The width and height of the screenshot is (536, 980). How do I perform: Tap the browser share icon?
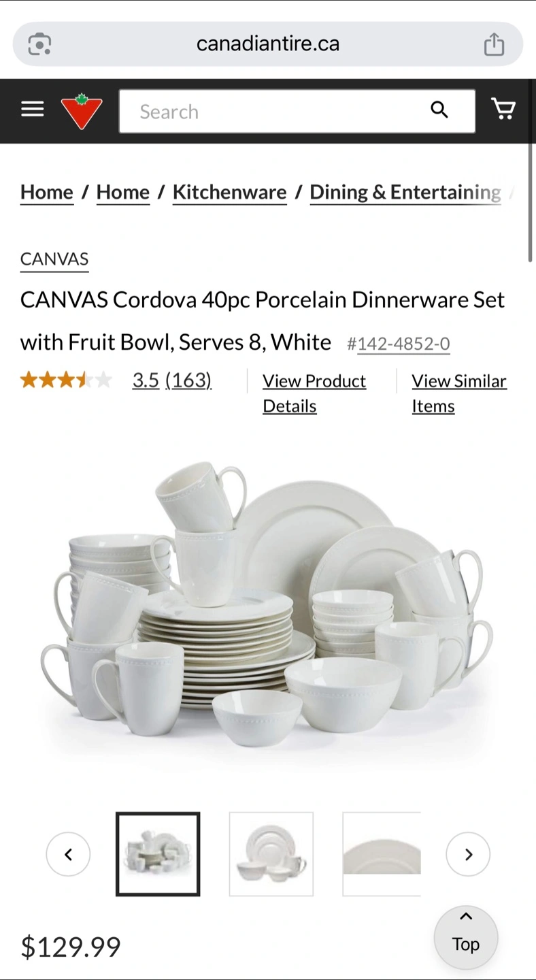495,44
